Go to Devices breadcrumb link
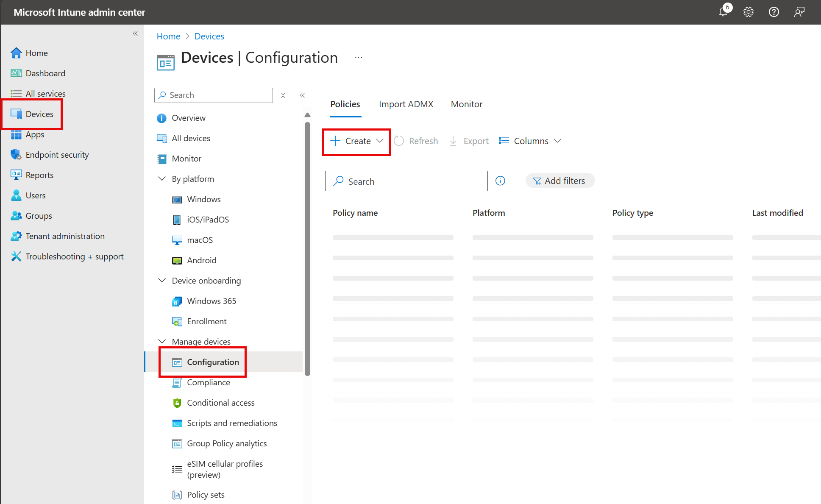The width and height of the screenshot is (821, 504). 209,36
